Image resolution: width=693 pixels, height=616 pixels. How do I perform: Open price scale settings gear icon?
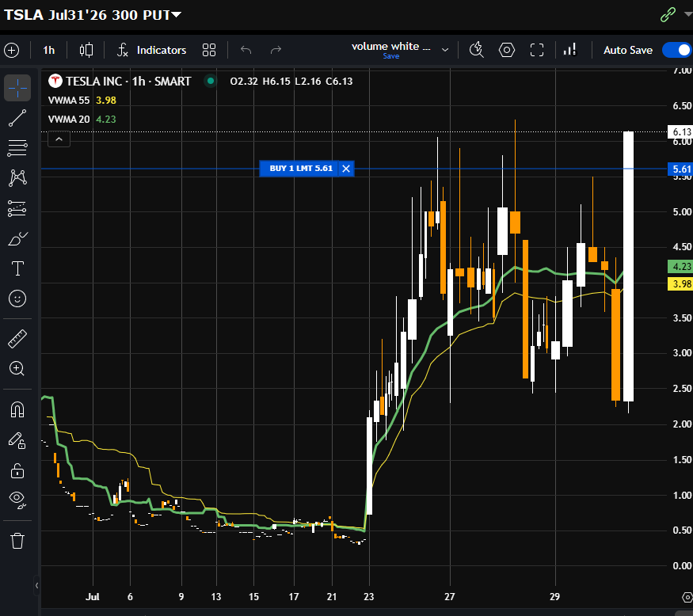coord(687,597)
